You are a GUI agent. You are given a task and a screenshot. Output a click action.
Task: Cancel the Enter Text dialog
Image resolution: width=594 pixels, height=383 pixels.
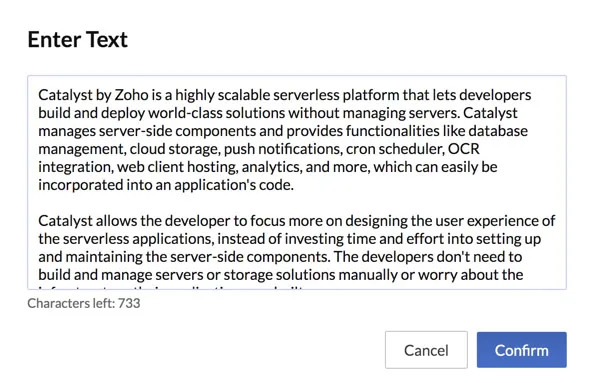[426, 350]
